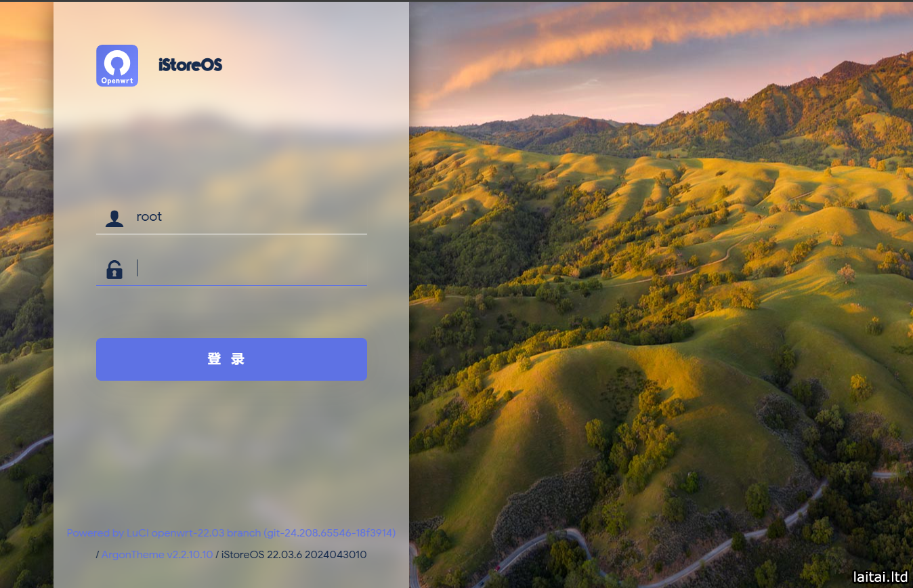Click the blue 登录 login button
The image size is (913, 588).
click(x=232, y=359)
